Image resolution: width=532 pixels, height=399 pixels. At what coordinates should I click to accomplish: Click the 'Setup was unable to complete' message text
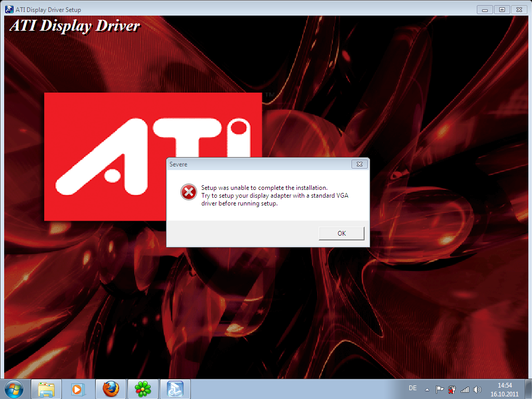pos(275,196)
